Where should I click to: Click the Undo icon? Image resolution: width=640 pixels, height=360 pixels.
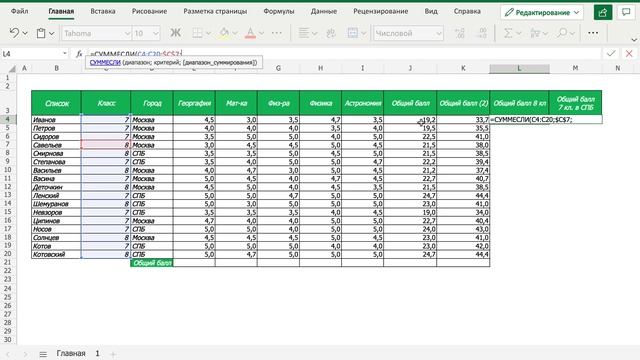14,33
